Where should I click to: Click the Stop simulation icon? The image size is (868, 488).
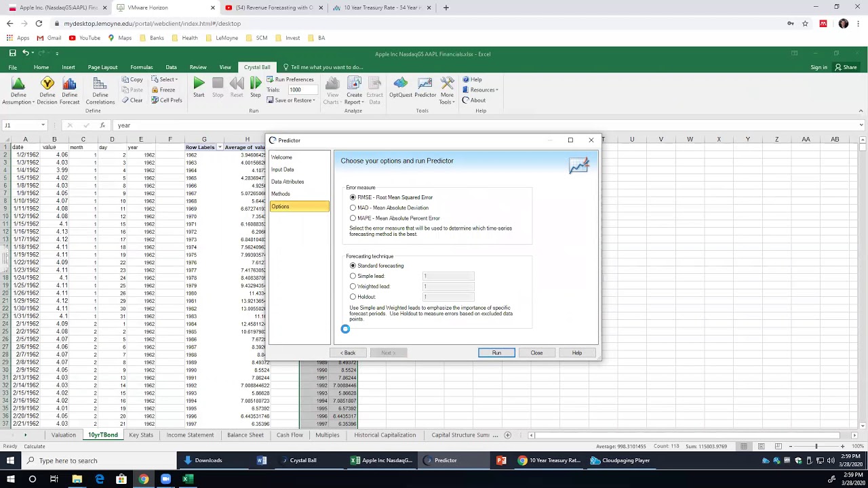(x=218, y=83)
